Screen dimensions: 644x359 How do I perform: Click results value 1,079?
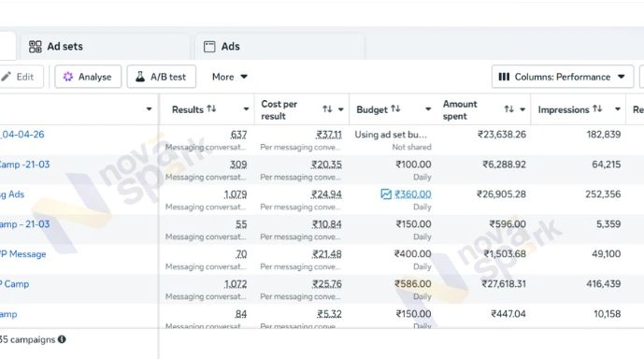(x=236, y=194)
